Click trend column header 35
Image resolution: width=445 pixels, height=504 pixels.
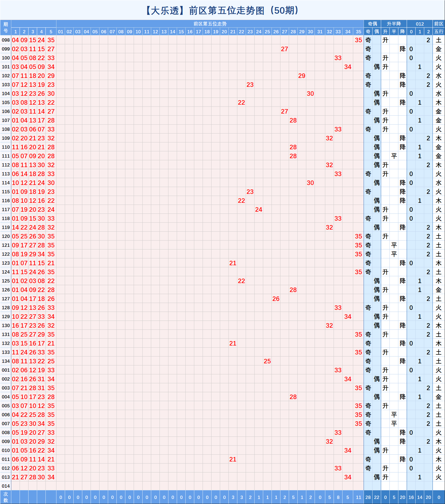[359, 32]
